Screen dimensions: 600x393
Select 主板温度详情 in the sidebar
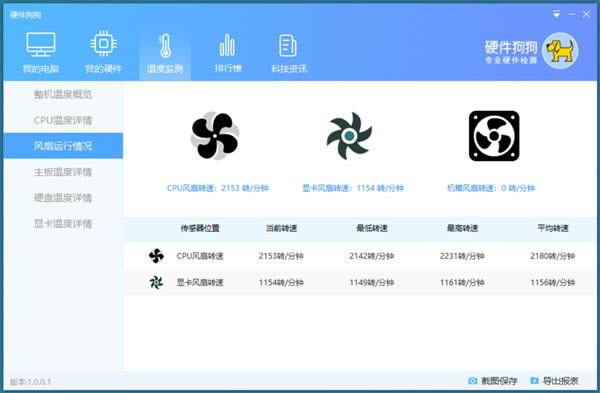(x=63, y=172)
